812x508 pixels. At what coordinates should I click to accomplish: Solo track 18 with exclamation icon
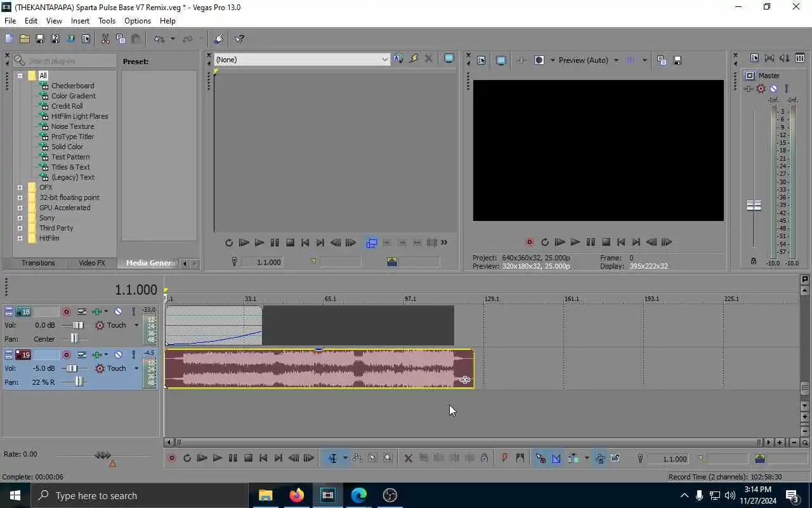(133, 312)
